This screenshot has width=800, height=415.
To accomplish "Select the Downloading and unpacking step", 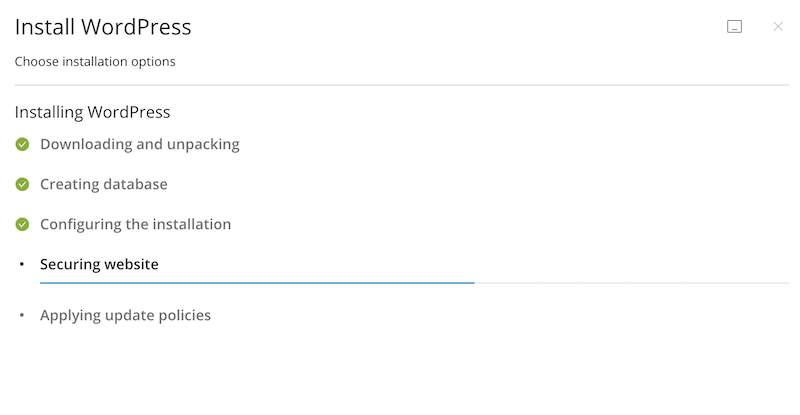I will tap(139, 144).
